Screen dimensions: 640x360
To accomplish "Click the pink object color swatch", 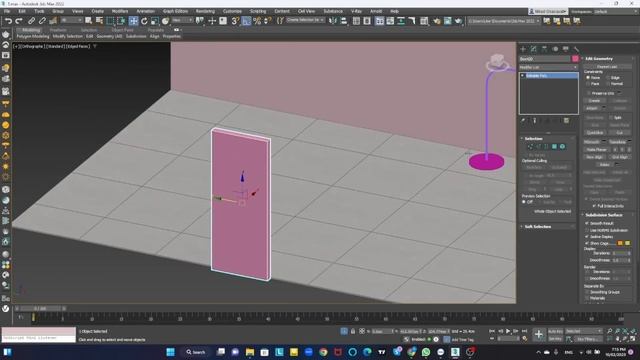I will 575,59.
